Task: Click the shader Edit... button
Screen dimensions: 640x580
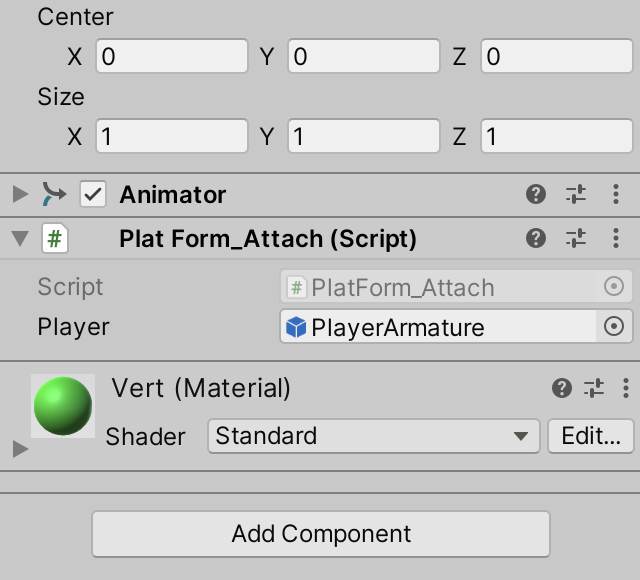Action: point(590,436)
